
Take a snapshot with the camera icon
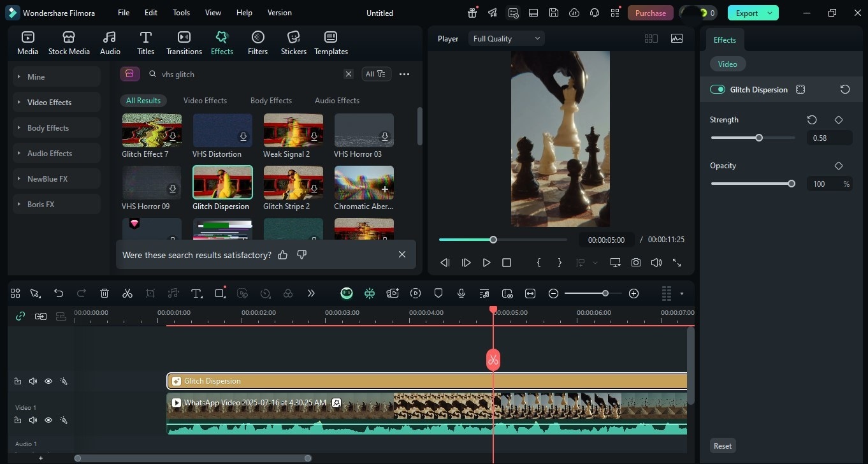pos(636,263)
